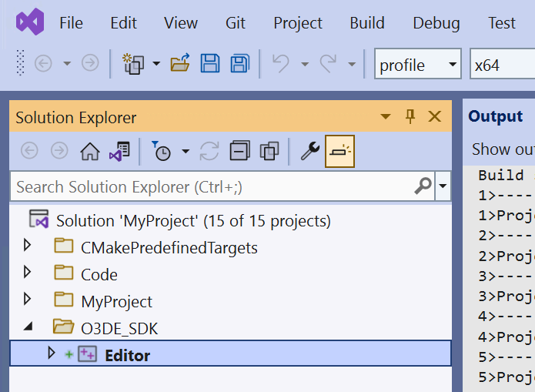Screen dimensions: 535x392
Task: Click the Open File folder icon
Action: click(180, 64)
